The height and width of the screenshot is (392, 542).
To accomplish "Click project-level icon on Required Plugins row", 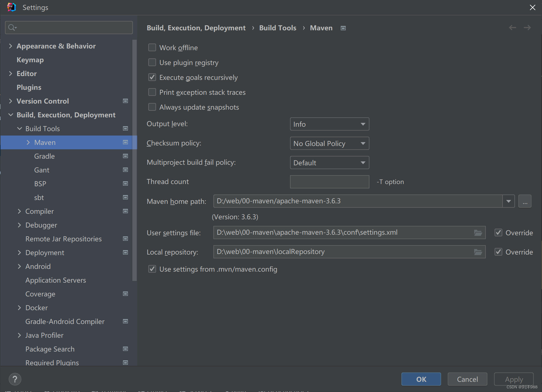I will point(125,363).
